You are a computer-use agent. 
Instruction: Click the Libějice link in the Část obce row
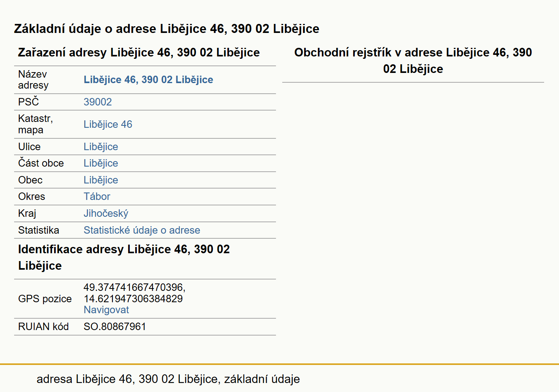tap(101, 163)
